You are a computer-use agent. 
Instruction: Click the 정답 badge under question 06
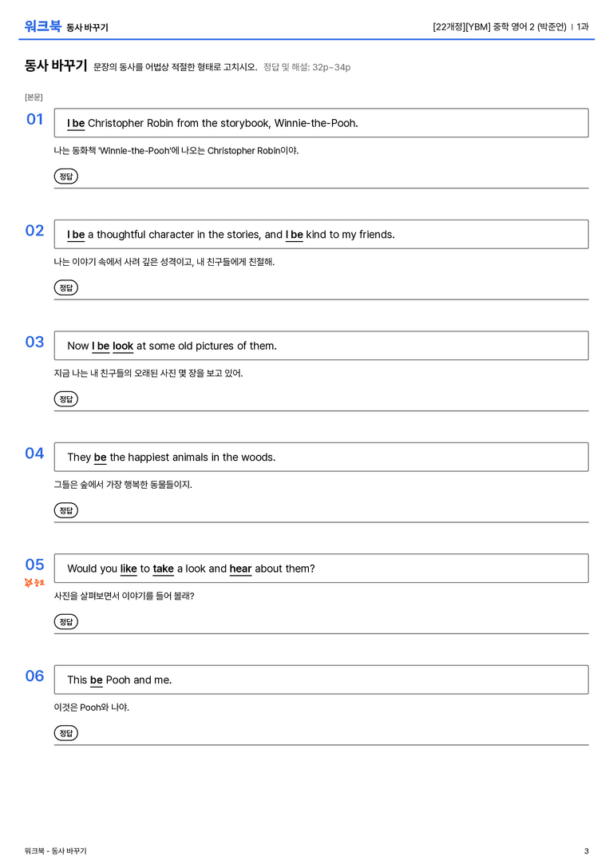click(x=65, y=733)
